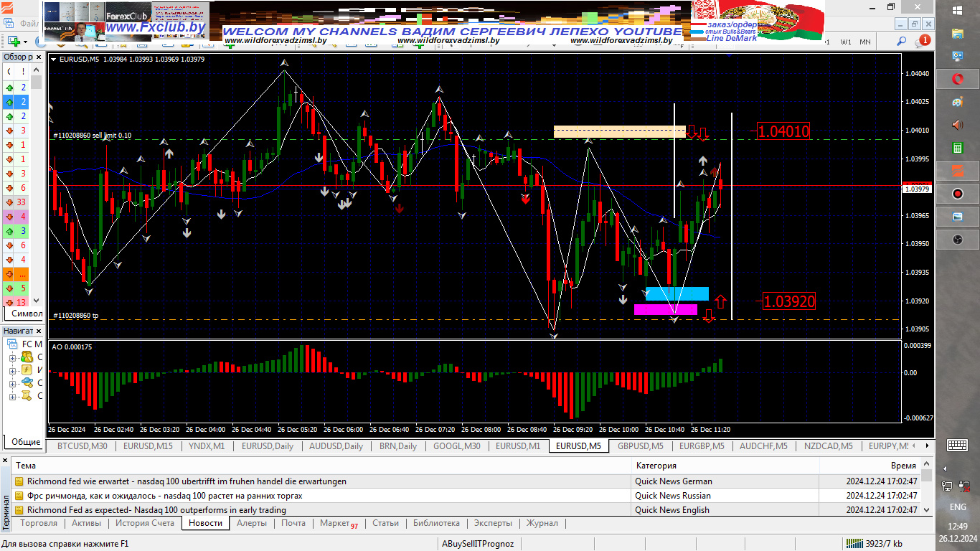The height and width of the screenshot is (551, 980).
Task: Open the NZDCAD,M5 chart tab
Action: (x=829, y=446)
